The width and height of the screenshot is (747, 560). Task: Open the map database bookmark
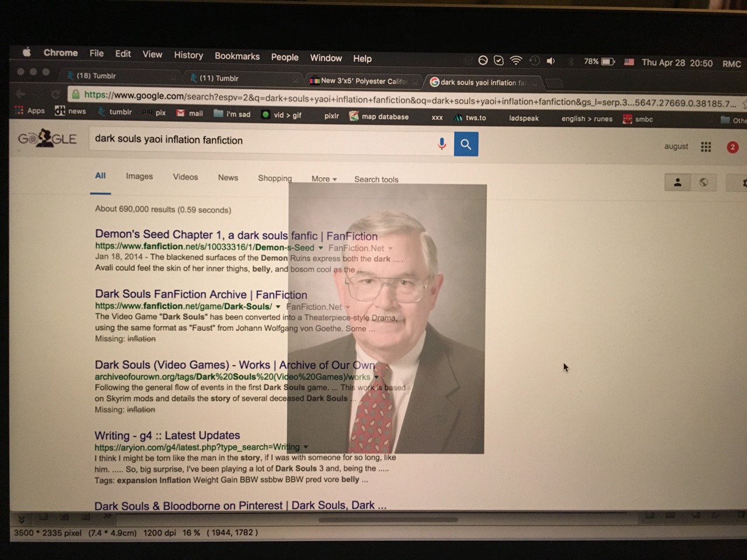[379, 117]
